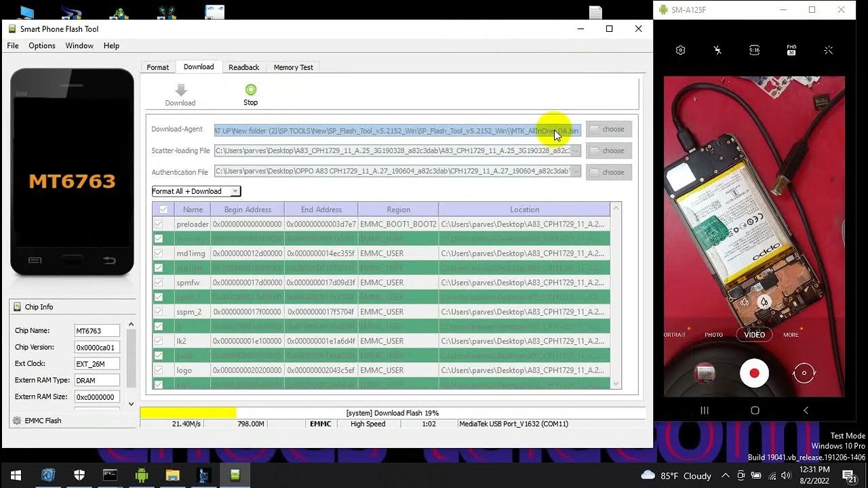Open the notification center icon
This screenshot has width=868, height=488.
tap(848, 476)
